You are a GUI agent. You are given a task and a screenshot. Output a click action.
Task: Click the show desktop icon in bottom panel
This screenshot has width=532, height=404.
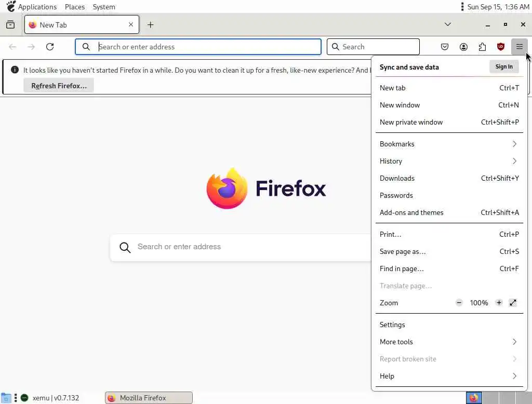click(x=6, y=398)
